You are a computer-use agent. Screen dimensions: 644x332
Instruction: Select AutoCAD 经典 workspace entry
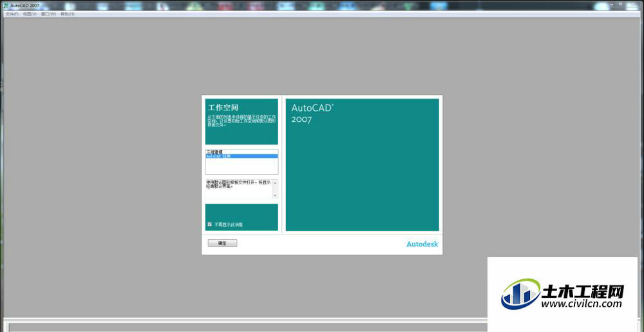point(241,156)
